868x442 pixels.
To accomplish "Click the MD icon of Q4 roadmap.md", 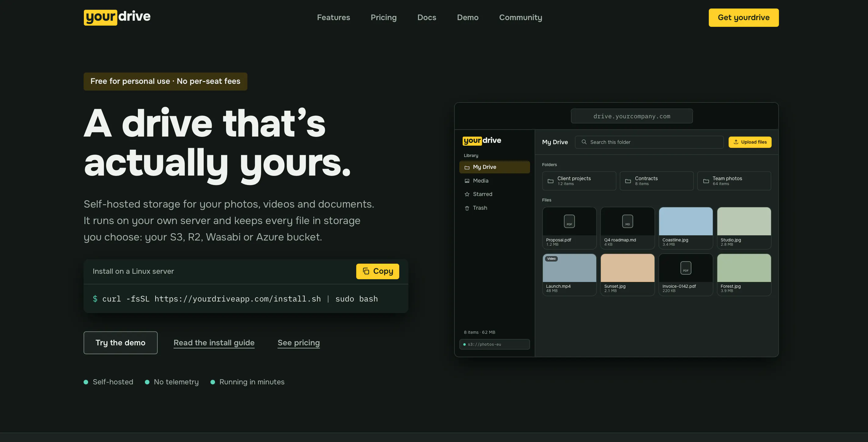I will [627, 221].
